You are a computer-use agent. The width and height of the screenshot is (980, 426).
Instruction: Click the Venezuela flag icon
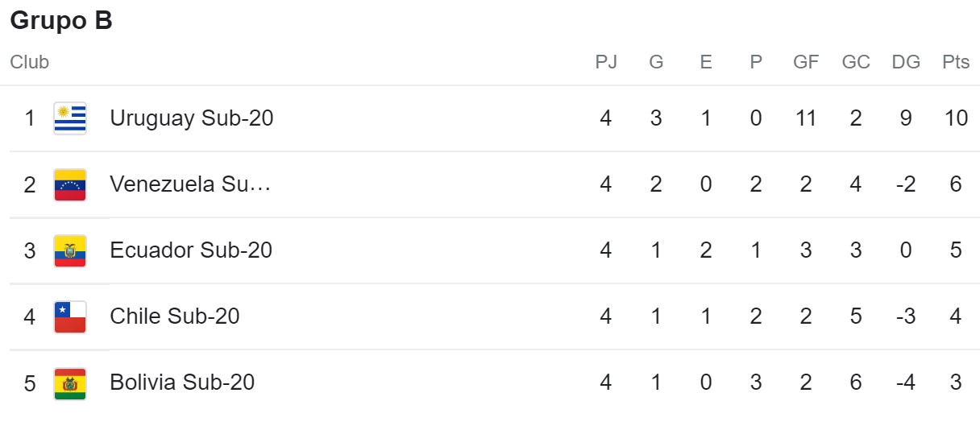(x=70, y=184)
